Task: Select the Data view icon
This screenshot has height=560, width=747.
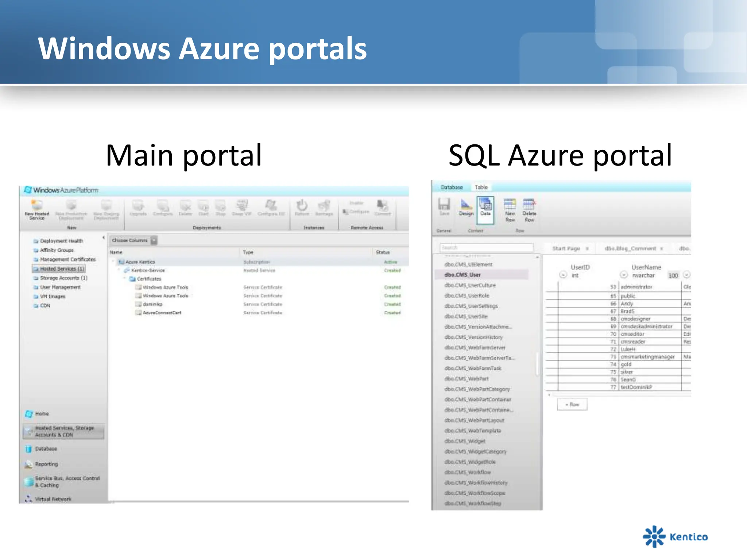Action: pyautogui.click(x=485, y=210)
